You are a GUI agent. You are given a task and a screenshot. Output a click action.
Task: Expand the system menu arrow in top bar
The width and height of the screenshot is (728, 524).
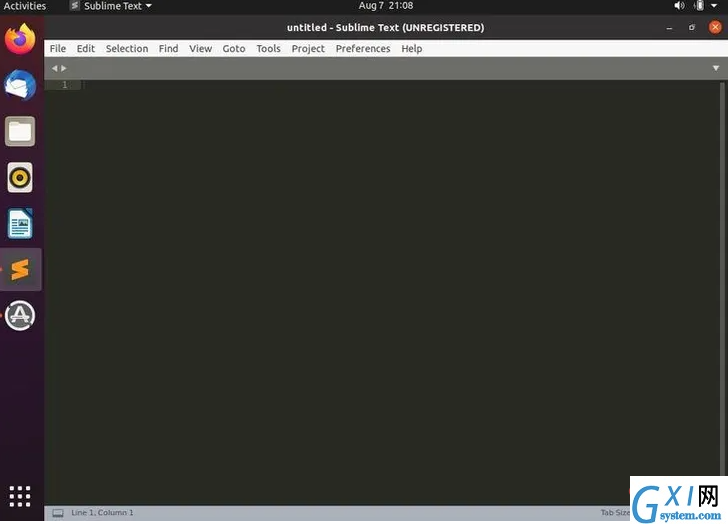[714, 6]
